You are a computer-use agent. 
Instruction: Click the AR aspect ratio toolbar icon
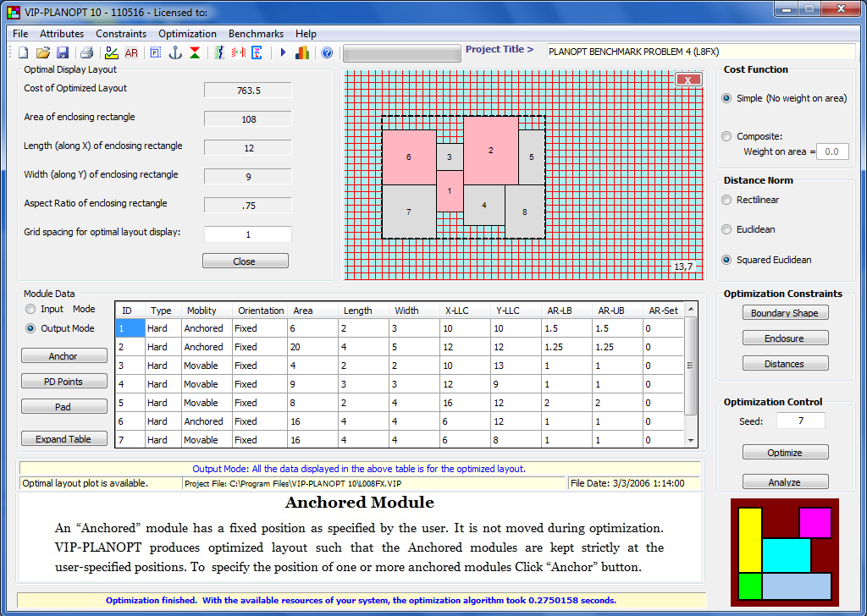tap(131, 52)
